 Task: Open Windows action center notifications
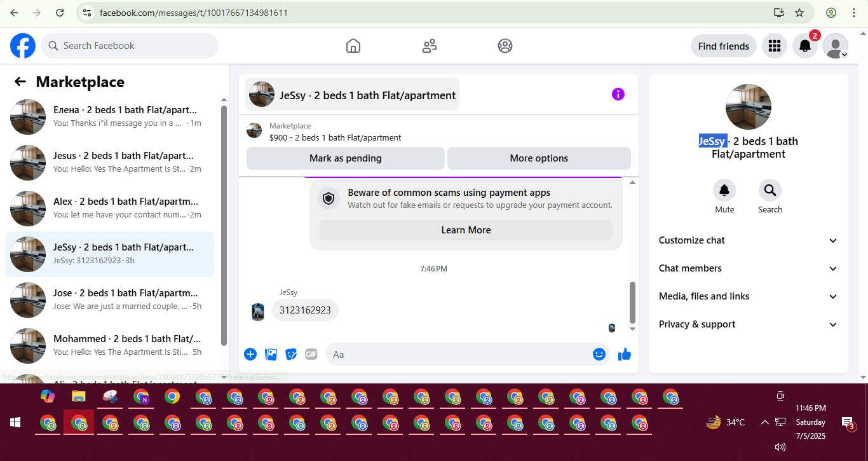tap(848, 422)
